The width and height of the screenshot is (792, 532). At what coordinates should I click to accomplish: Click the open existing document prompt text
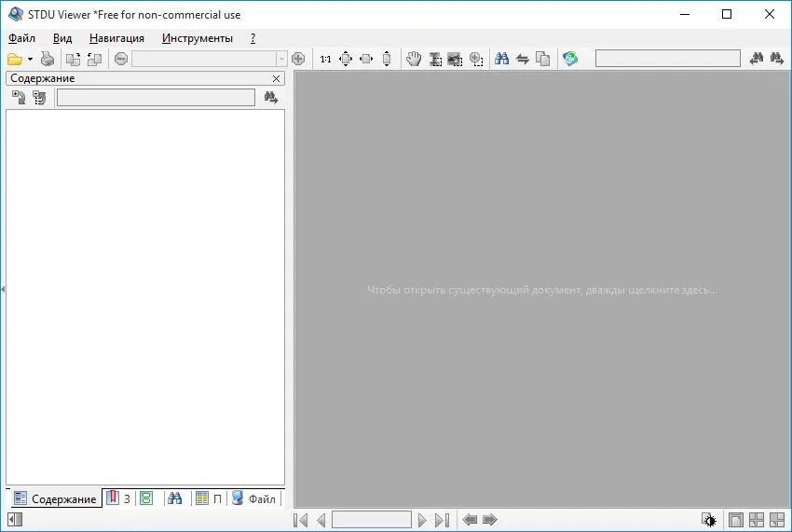pos(542,290)
